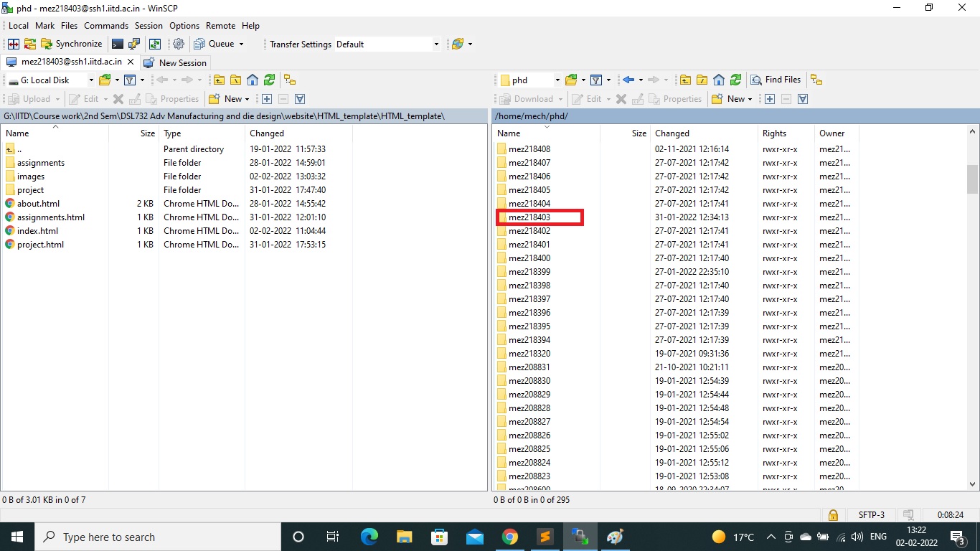Screen dimensions: 980x551
Task: Open Google Chrome from the taskbar
Action: [x=510, y=537]
